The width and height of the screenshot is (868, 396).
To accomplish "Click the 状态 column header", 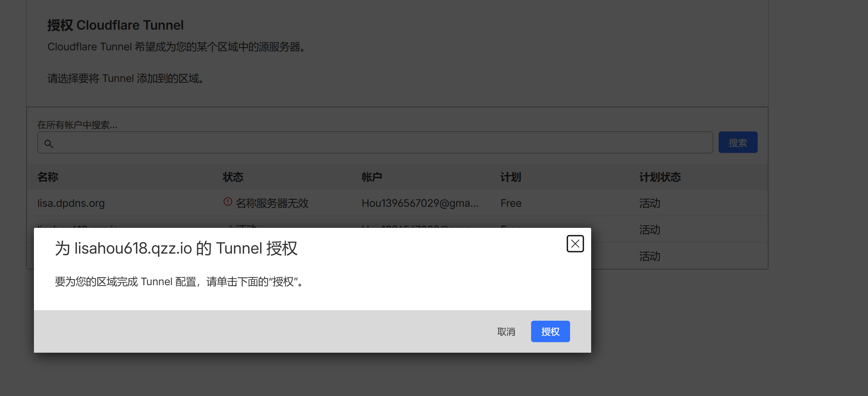I will (x=233, y=177).
